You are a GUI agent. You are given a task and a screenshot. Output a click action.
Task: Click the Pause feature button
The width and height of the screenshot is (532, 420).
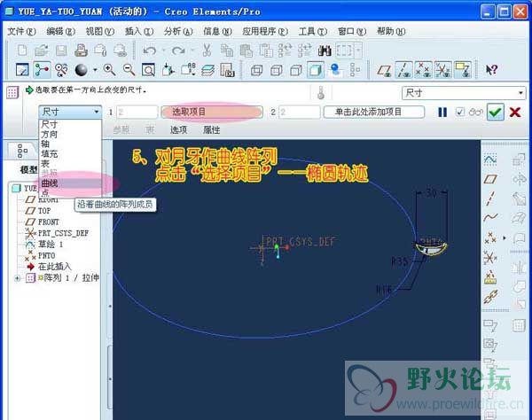click(442, 113)
